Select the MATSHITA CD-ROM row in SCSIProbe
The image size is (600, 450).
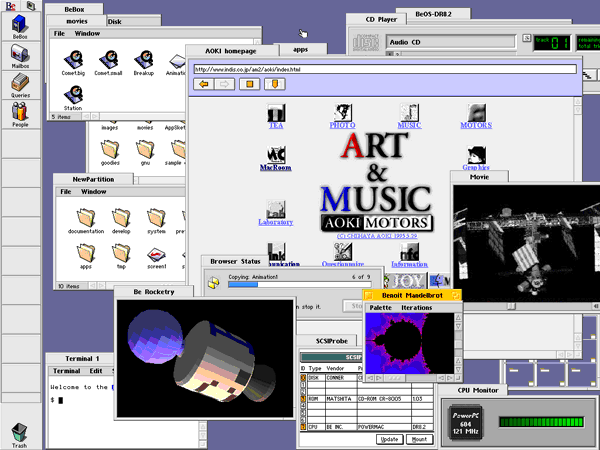point(367,399)
